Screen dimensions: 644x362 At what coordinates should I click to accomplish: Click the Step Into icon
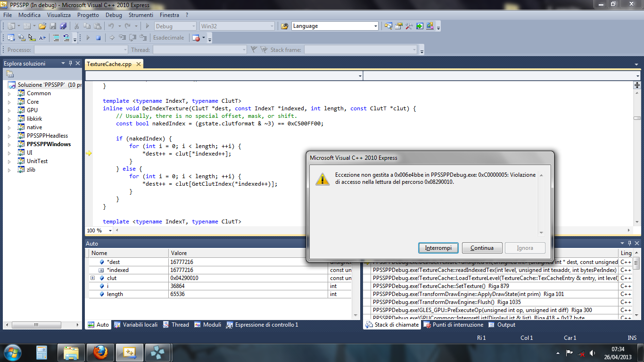point(123,38)
